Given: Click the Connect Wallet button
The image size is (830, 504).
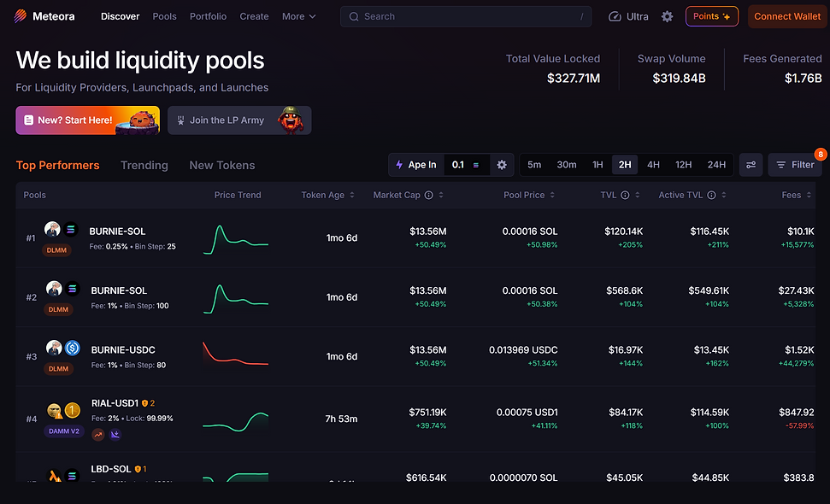Looking at the screenshot, I should 787,16.
